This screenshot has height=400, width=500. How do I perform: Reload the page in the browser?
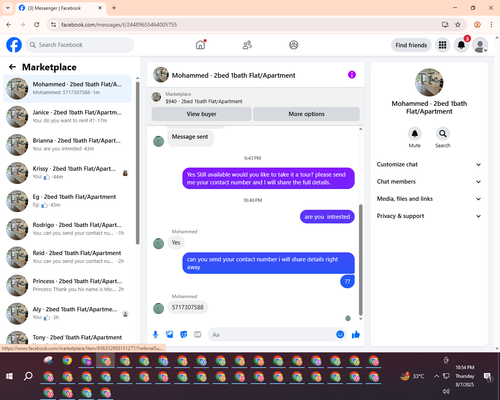(x=37, y=25)
